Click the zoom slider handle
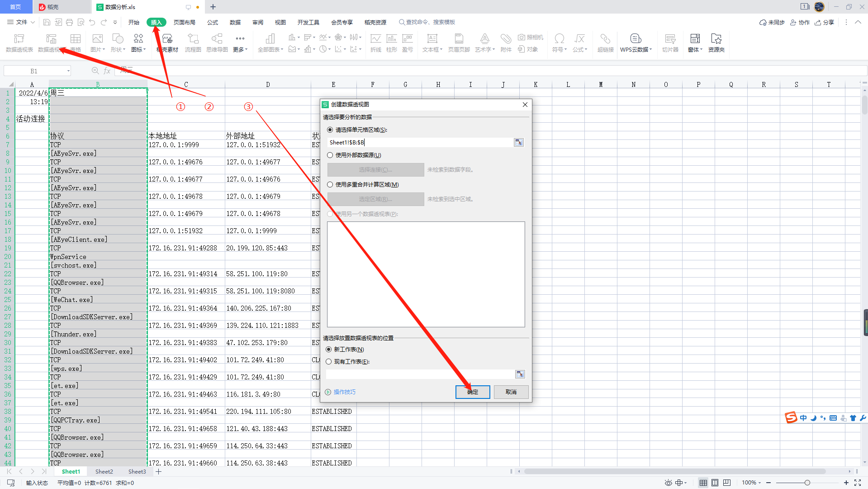This screenshot has height=489, width=868. [807, 483]
